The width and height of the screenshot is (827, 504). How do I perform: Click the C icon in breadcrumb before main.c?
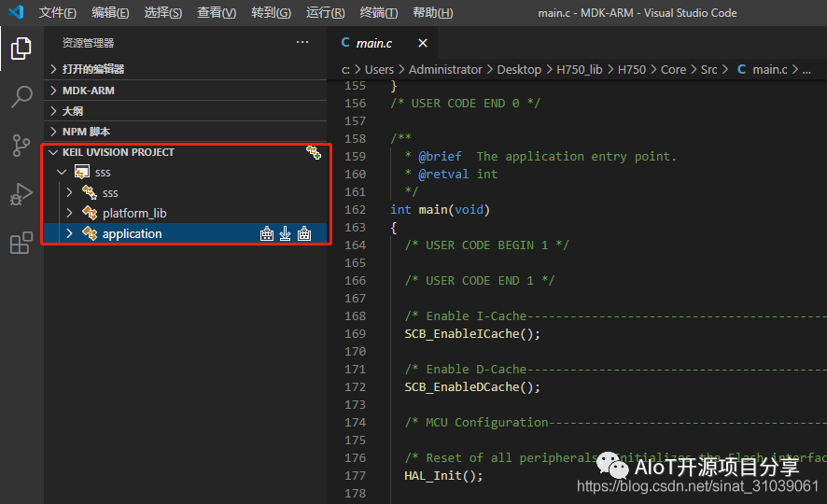[x=741, y=69]
